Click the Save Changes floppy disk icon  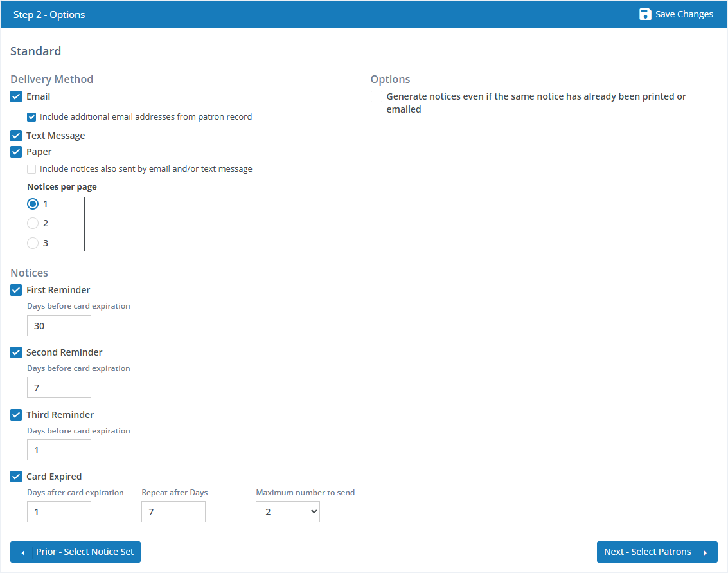[645, 14]
